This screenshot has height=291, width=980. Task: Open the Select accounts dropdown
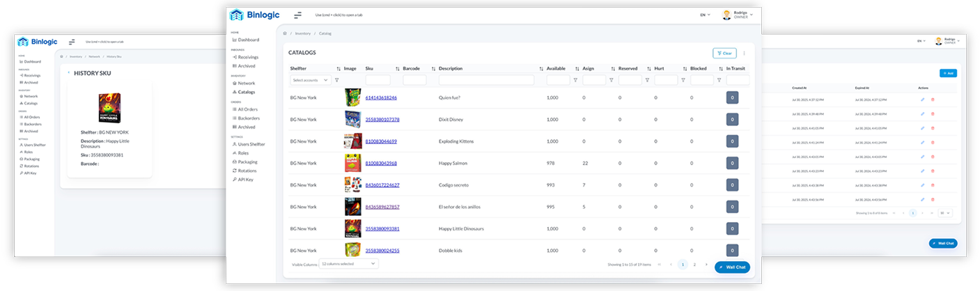click(x=311, y=80)
